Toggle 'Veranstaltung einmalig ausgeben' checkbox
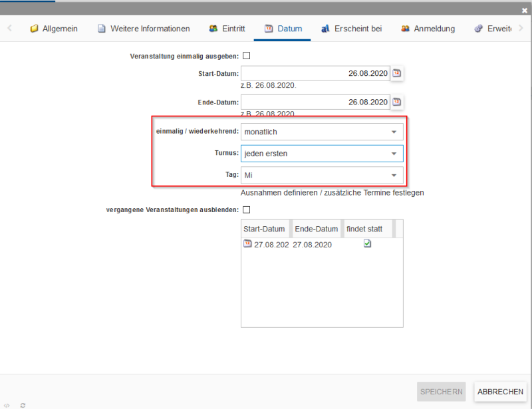 point(246,56)
